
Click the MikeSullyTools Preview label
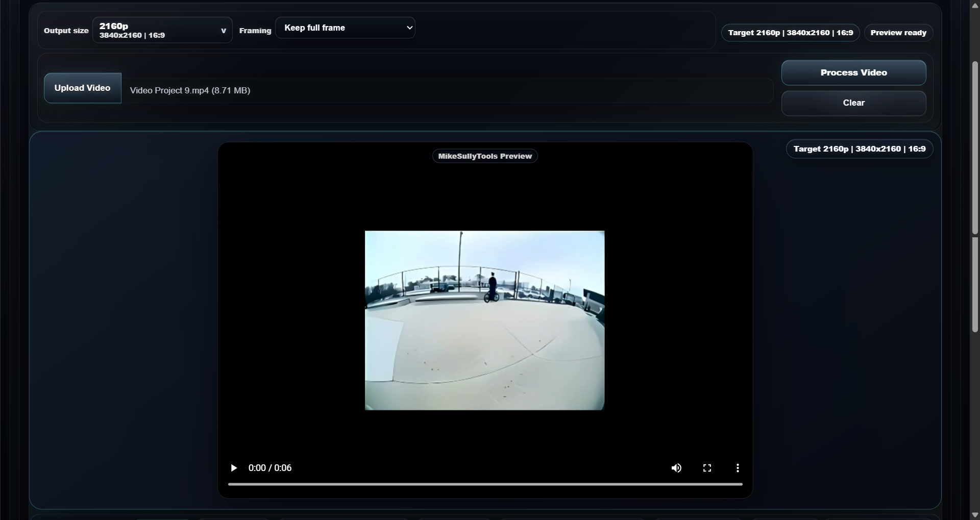pyautogui.click(x=485, y=156)
